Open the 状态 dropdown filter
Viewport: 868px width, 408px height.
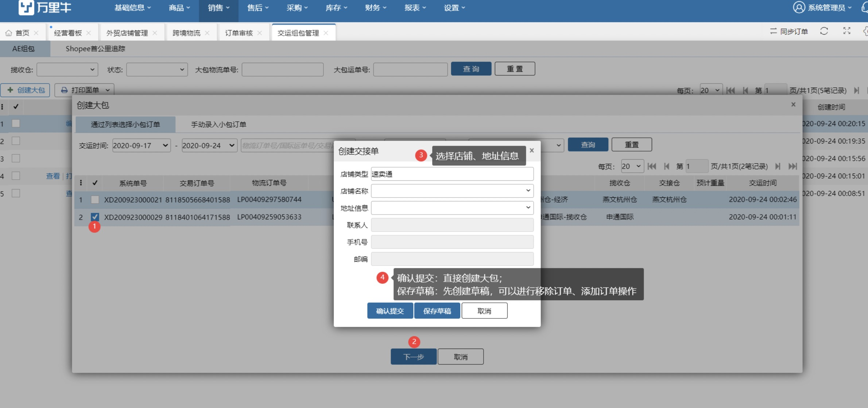[157, 70]
